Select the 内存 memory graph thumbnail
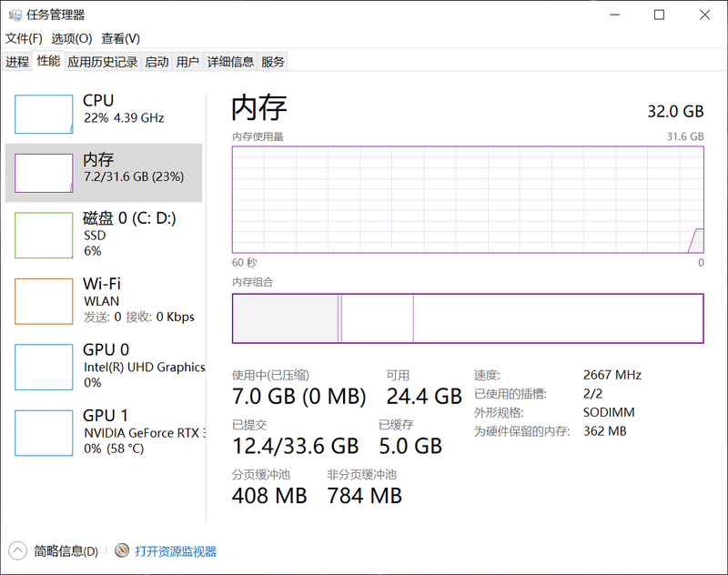Image resolution: width=728 pixels, height=575 pixels. (x=44, y=173)
